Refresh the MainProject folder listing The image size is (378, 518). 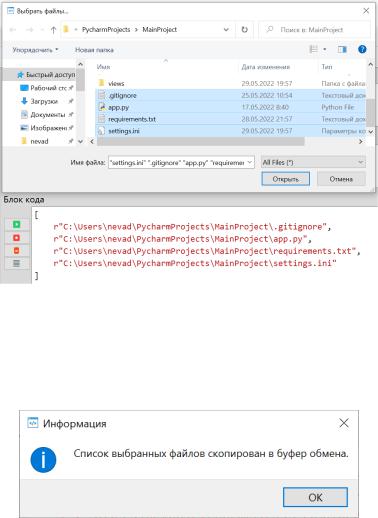coord(244,30)
